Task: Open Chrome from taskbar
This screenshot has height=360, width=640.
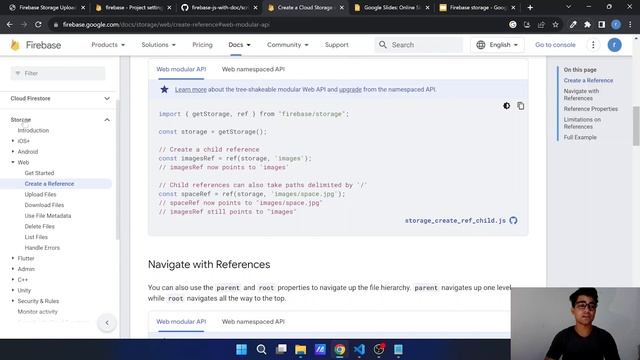Action: 340,349
